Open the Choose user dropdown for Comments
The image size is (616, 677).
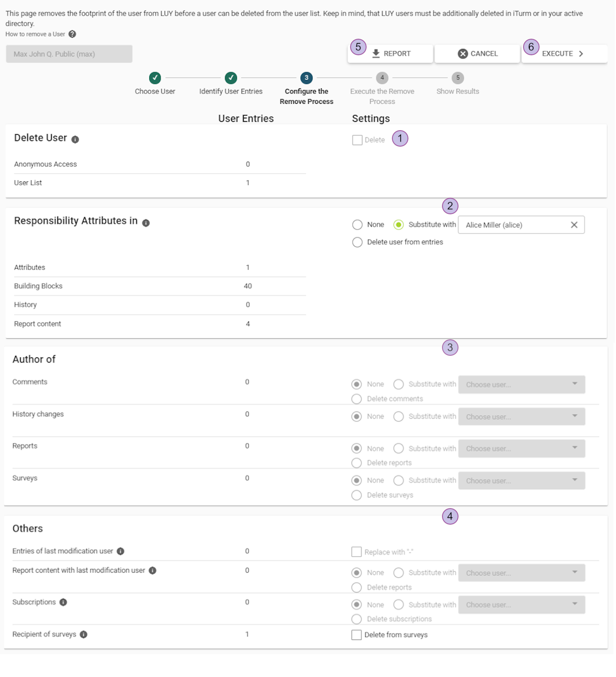[x=522, y=384]
